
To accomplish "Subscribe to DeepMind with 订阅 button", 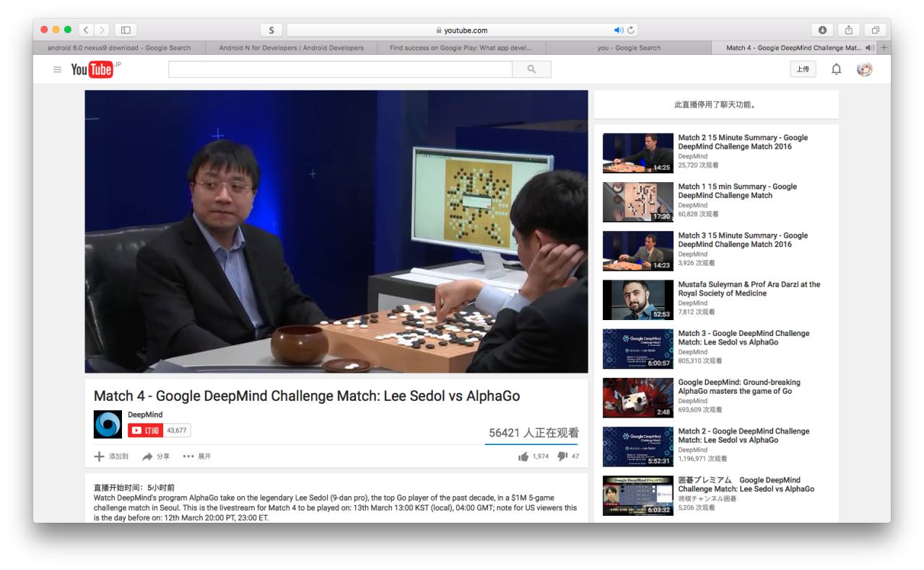I will pyautogui.click(x=144, y=431).
